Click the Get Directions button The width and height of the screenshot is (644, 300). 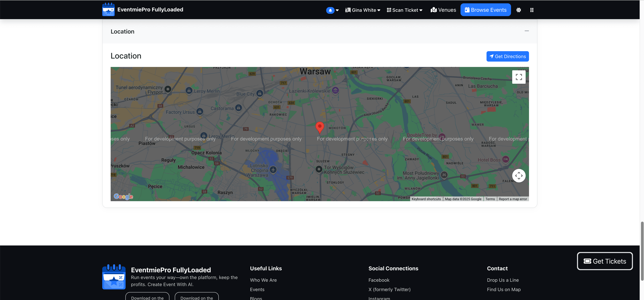pyautogui.click(x=508, y=56)
